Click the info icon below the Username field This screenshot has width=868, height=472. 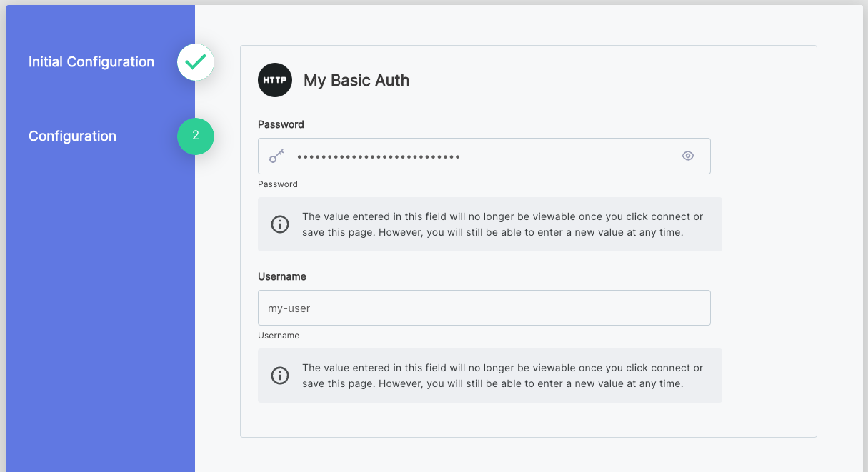280,375
